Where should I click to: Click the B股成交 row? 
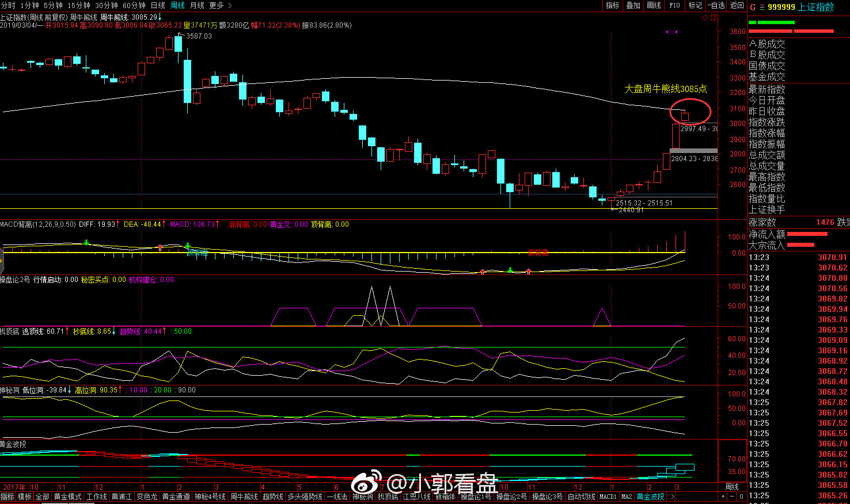tap(767, 55)
